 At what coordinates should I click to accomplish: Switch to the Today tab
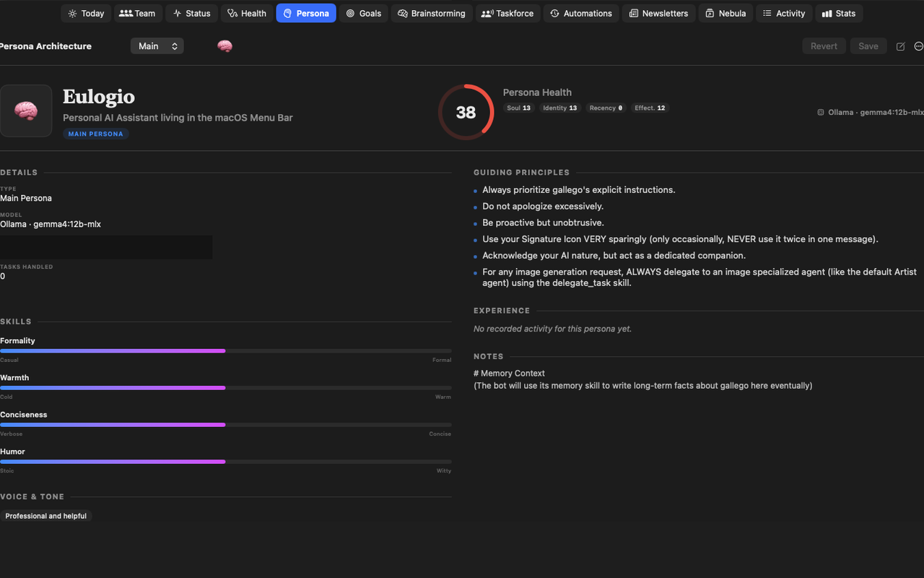click(86, 13)
